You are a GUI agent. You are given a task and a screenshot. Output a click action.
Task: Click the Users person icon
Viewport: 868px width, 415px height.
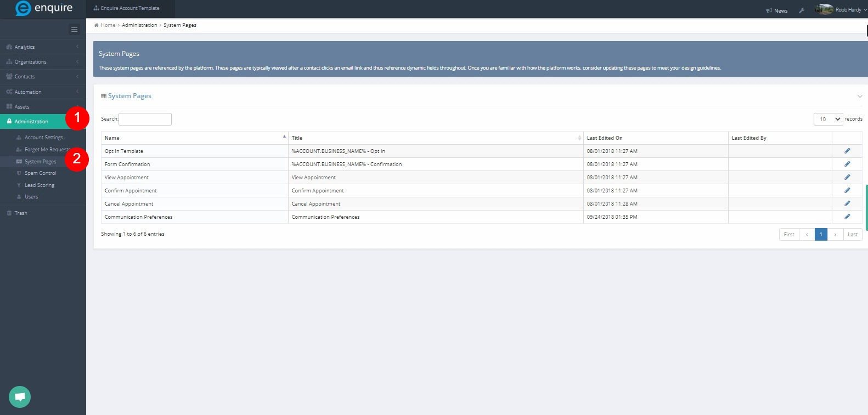coord(19,197)
